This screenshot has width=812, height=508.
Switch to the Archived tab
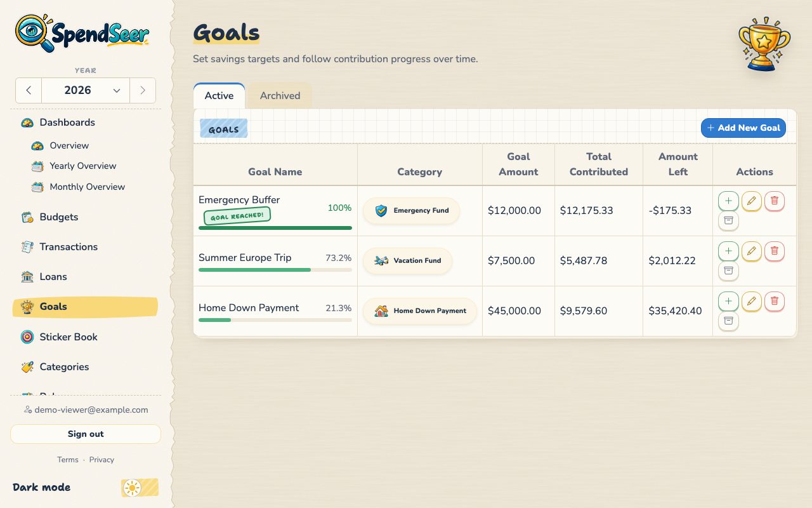pyautogui.click(x=280, y=96)
